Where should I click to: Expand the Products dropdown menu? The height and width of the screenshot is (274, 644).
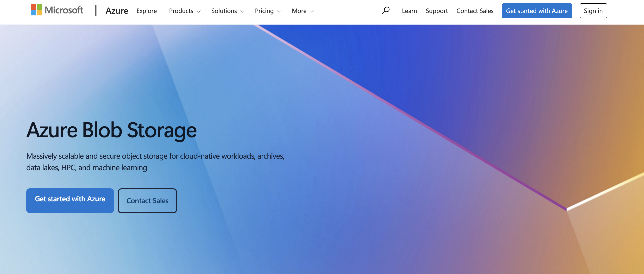tap(181, 11)
